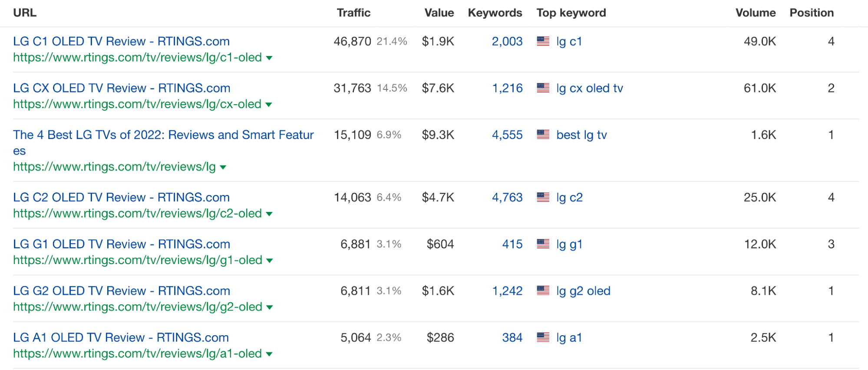
Task: Open "The 4 Best LG TVs of 2022" link
Action: click(163, 135)
